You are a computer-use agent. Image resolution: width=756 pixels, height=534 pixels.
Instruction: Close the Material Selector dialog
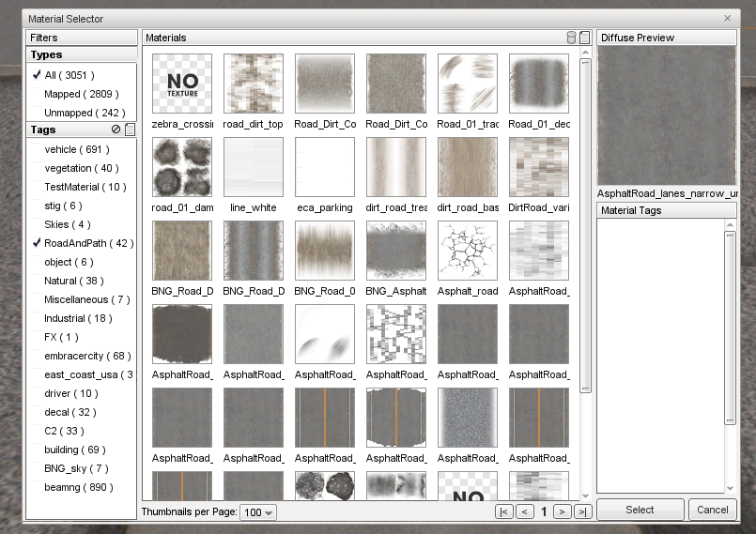coord(728,19)
